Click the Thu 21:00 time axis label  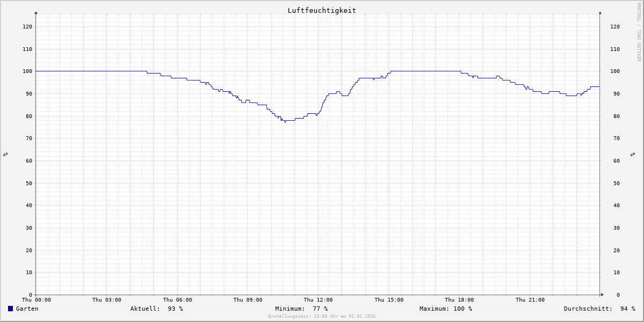[530, 300]
